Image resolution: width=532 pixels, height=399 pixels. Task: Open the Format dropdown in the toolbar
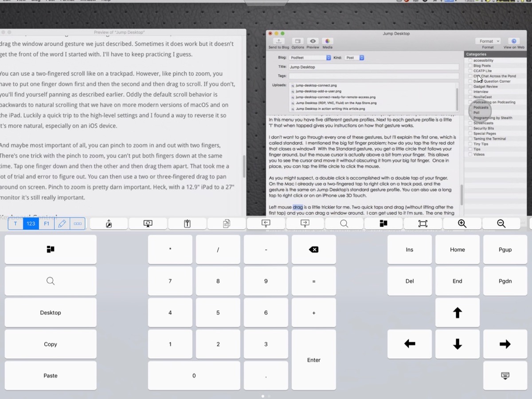tap(488, 41)
